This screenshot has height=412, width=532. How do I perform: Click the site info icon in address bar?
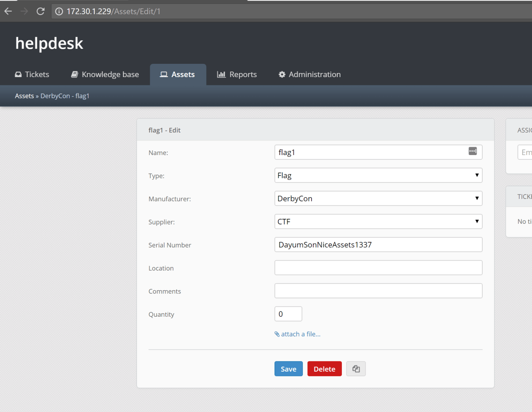(x=59, y=12)
